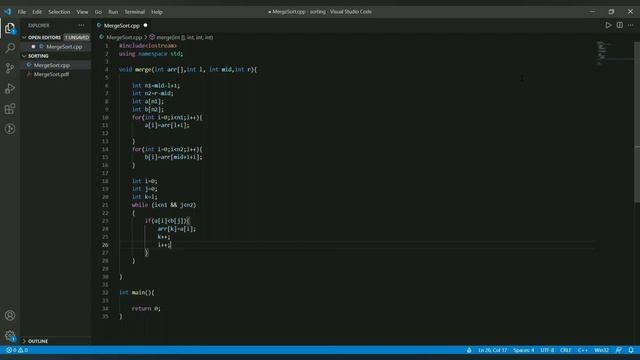640x360 pixels.
Task: Click C++ language mode selector
Action: (x=582, y=350)
